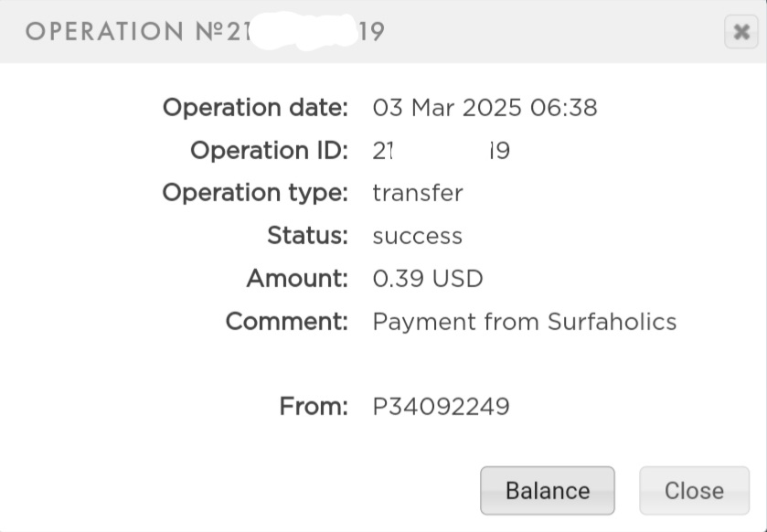The height and width of the screenshot is (532, 767).
Task: Select the 03 Mar 2025 06:38 date value
Action: pyautogui.click(x=485, y=108)
